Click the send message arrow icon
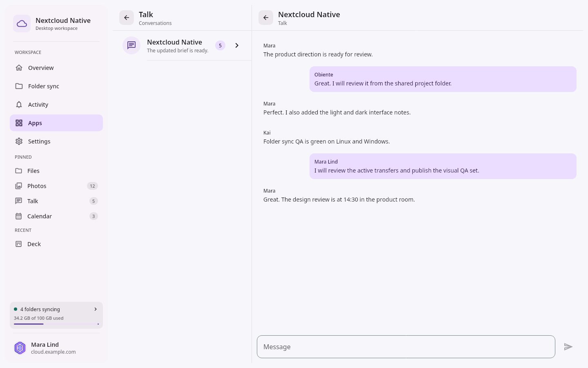This screenshot has height=368, width=588. [x=568, y=347]
